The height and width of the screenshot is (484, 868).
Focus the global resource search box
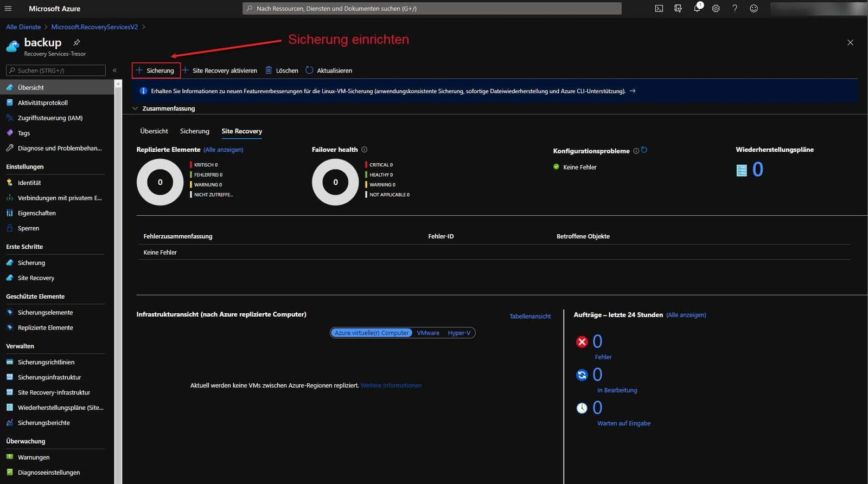[x=432, y=9]
